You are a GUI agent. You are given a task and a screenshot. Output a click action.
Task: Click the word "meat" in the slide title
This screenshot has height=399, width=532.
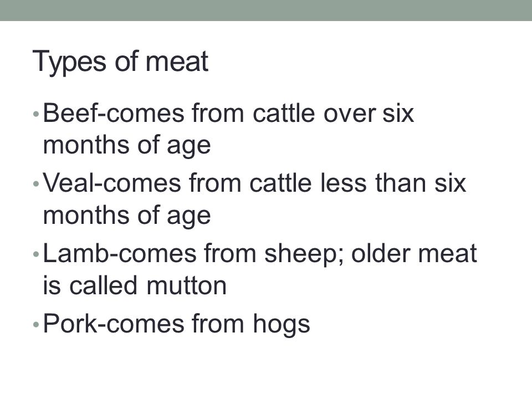[x=177, y=62]
